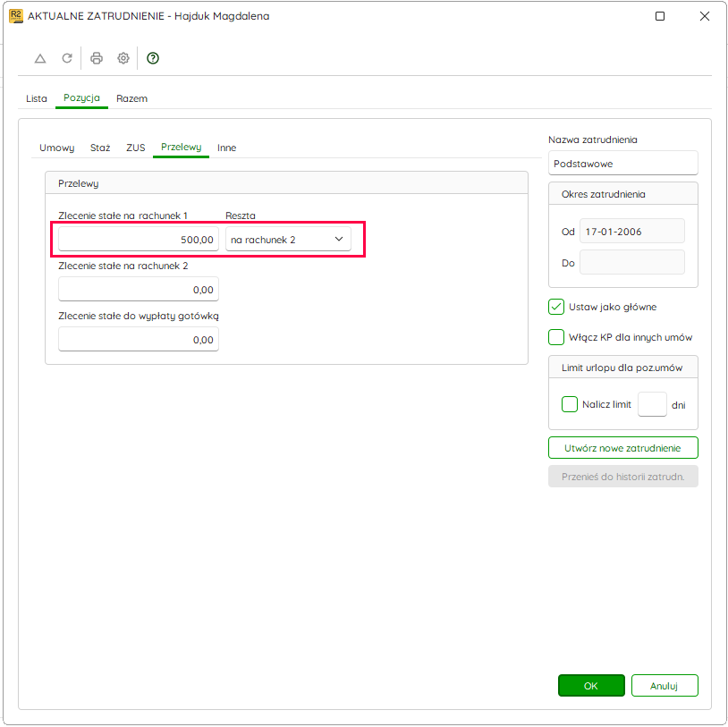Maximize the window using the square icon
Image resolution: width=728 pixels, height=727 pixels.
click(660, 16)
